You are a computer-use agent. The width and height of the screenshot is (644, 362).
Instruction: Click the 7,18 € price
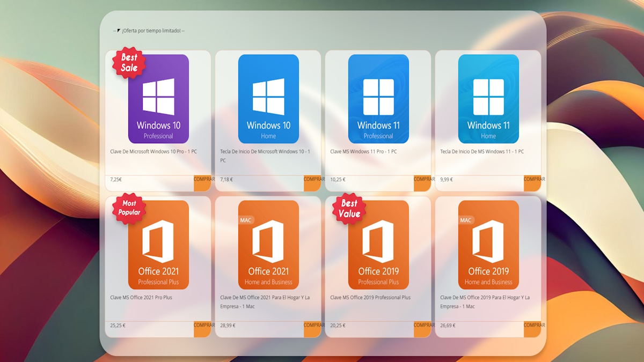(x=226, y=180)
